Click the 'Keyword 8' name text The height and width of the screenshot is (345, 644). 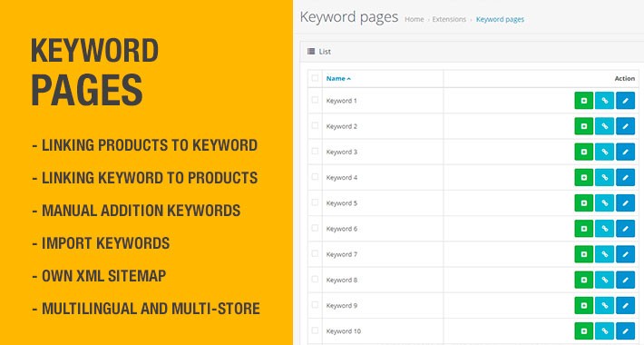[342, 280]
